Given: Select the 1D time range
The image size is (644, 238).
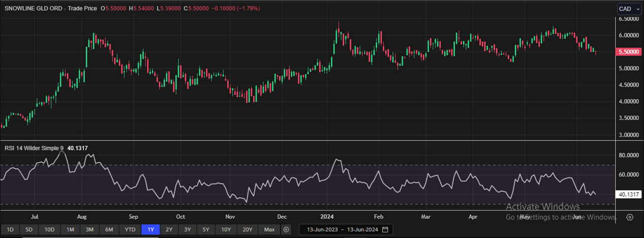Looking at the screenshot, I should tap(10, 229).
